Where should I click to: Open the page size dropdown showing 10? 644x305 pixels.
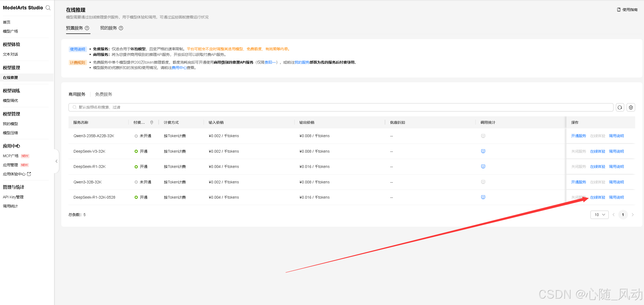[599, 215]
